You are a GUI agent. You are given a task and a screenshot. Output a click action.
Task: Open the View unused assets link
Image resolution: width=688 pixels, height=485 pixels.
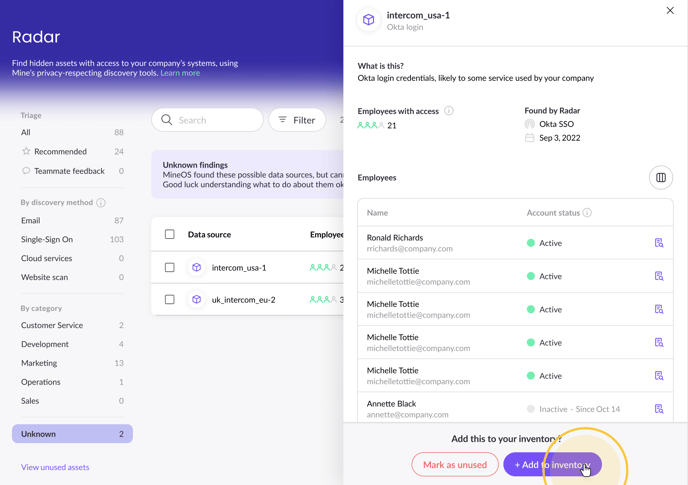[x=55, y=467]
